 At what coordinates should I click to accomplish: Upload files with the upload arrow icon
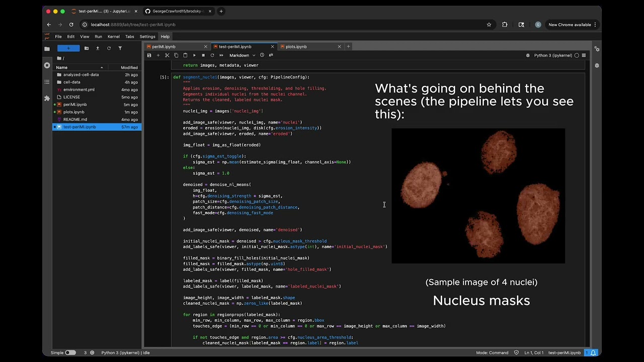pos(98,48)
